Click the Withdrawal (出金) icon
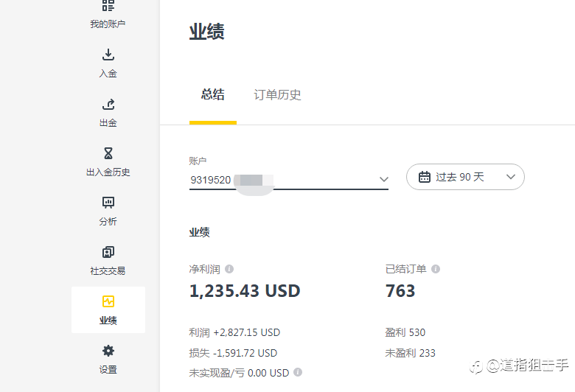Image resolution: width=575 pixels, height=392 pixels. point(108,104)
